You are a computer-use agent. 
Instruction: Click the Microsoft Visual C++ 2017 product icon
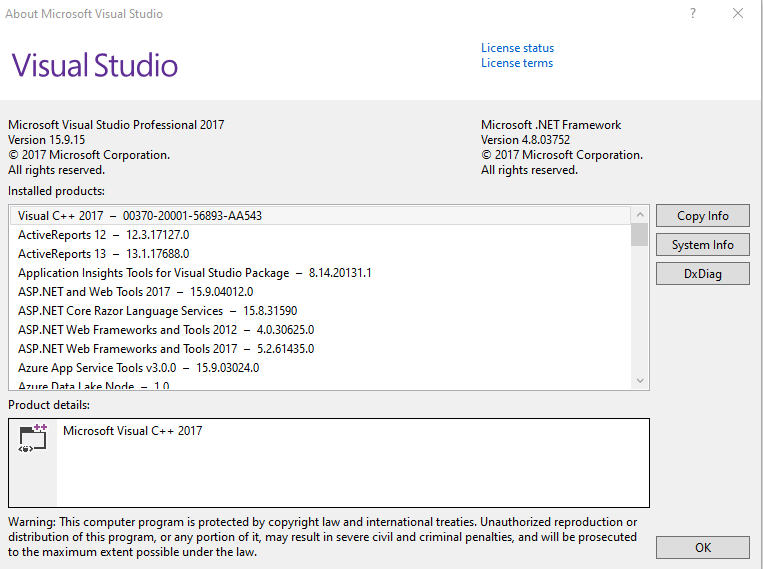[x=33, y=439]
